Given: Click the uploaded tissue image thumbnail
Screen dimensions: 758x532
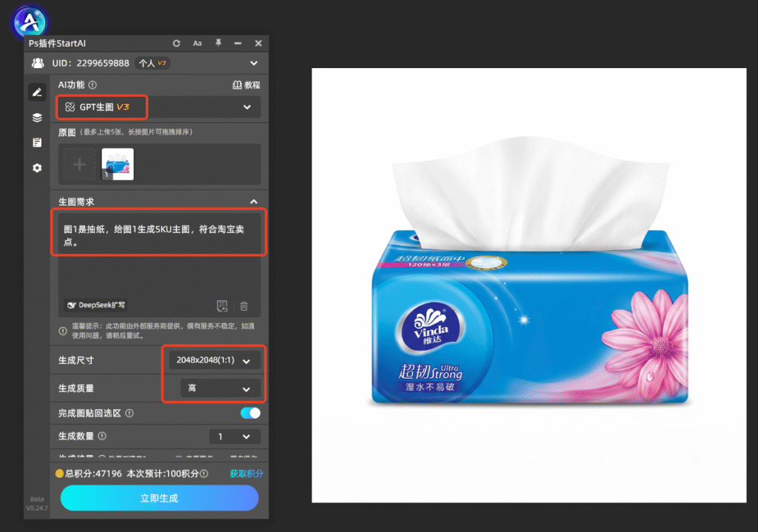Looking at the screenshot, I should tap(118, 164).
